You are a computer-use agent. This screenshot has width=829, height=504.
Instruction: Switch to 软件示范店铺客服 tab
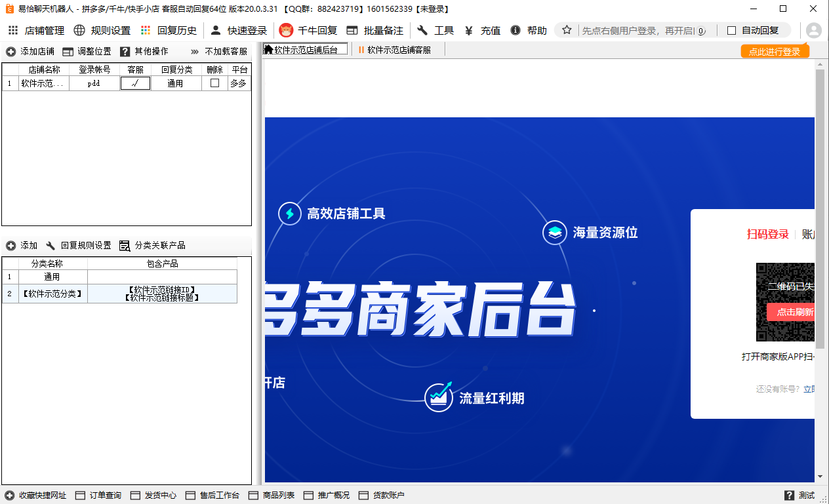pyautogui.click(x=395, y=50)
